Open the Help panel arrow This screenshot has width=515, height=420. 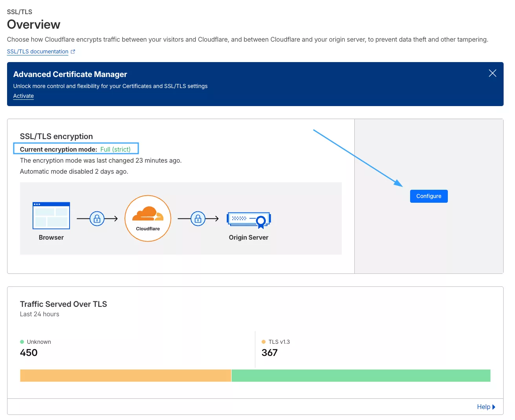point(495,407)
